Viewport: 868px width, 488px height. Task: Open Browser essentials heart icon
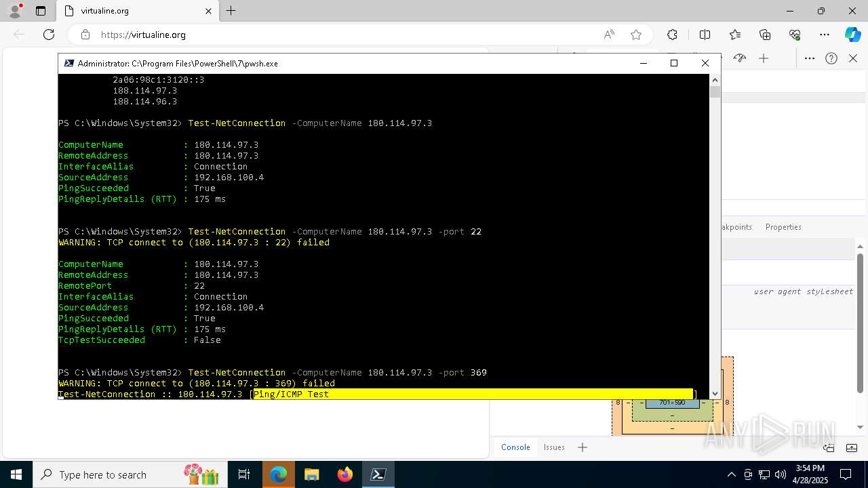pos(795,35)
